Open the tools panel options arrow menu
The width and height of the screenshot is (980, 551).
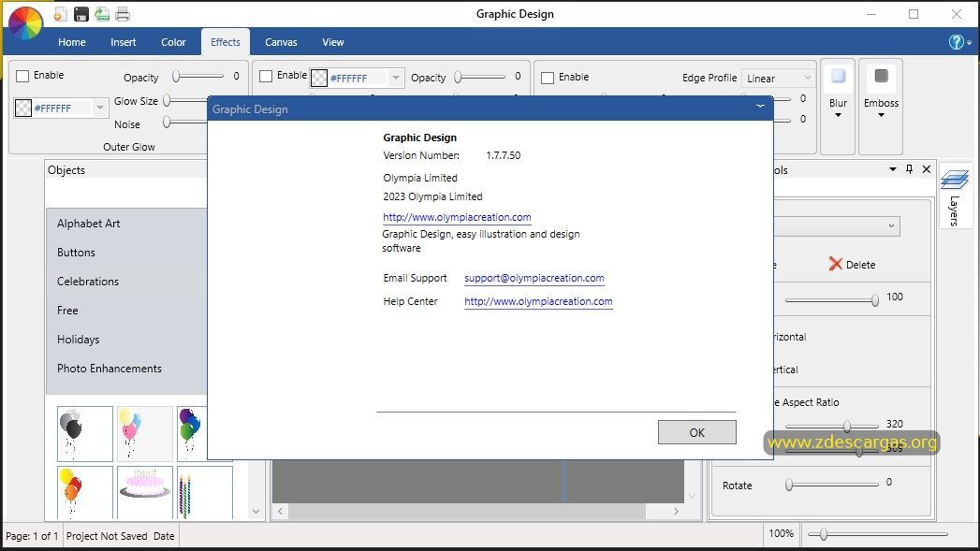(893, 169)
